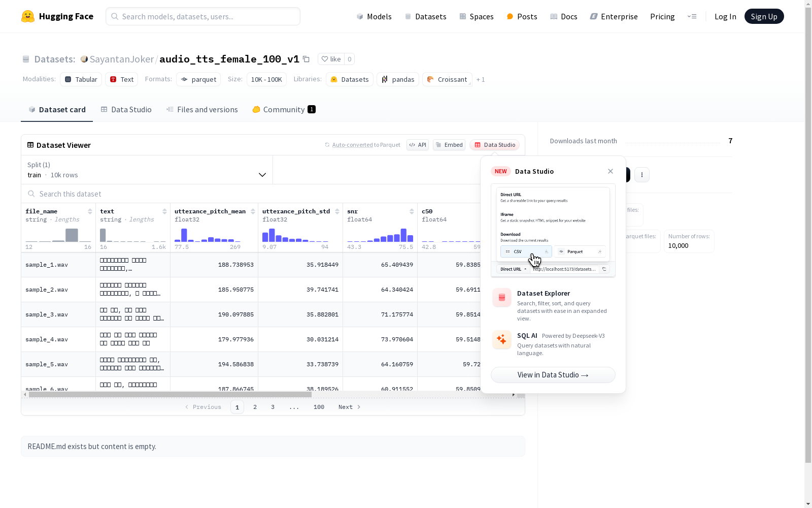Screen dimensions: 812x508
Task: Select page 1 in the pagination
Action: (237, 407)
